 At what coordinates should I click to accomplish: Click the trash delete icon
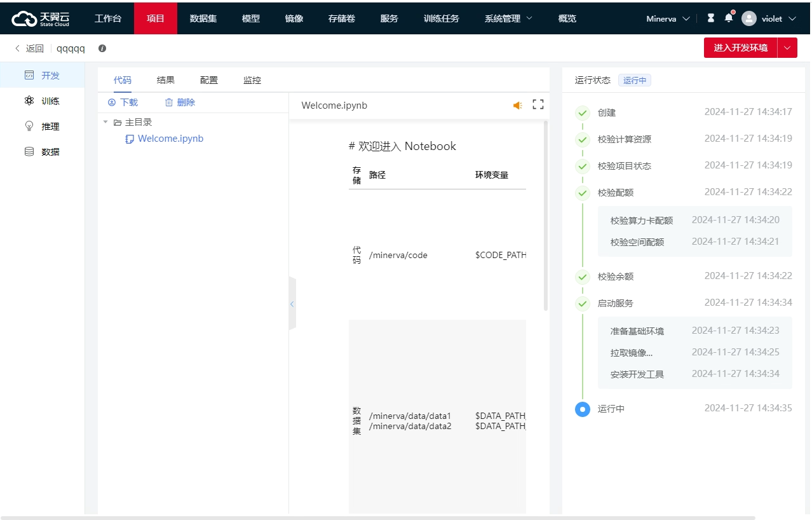(x=168, y=102)
